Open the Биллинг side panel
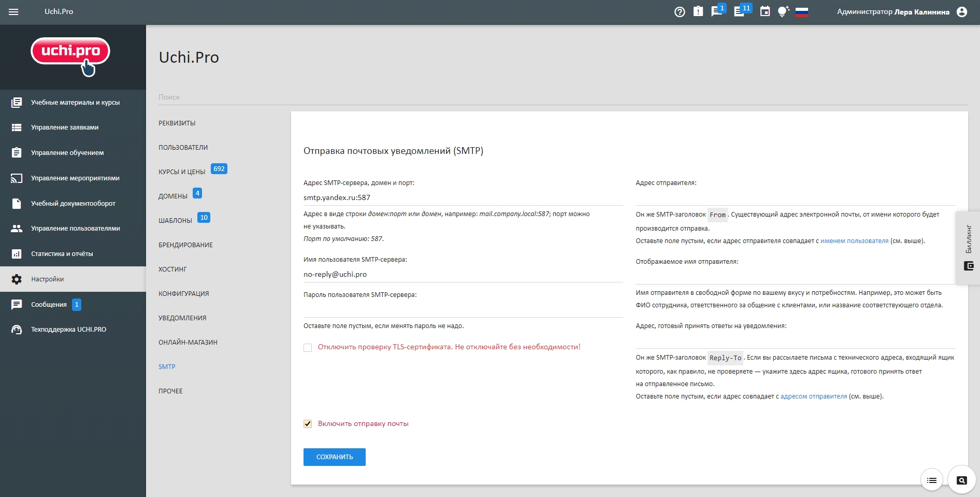Screen dimensions: 980x497 [x=968, y=248]
